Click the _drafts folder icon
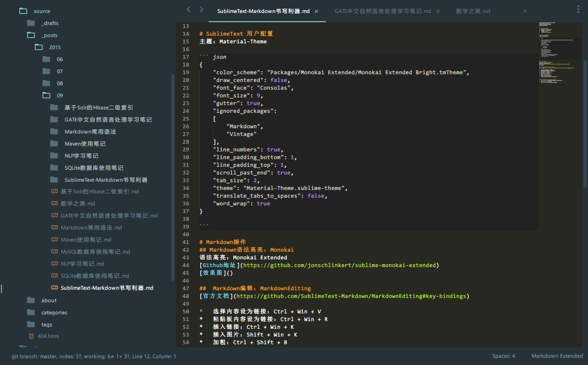This screenshot has width=588, height=365. tap(31, 23)
